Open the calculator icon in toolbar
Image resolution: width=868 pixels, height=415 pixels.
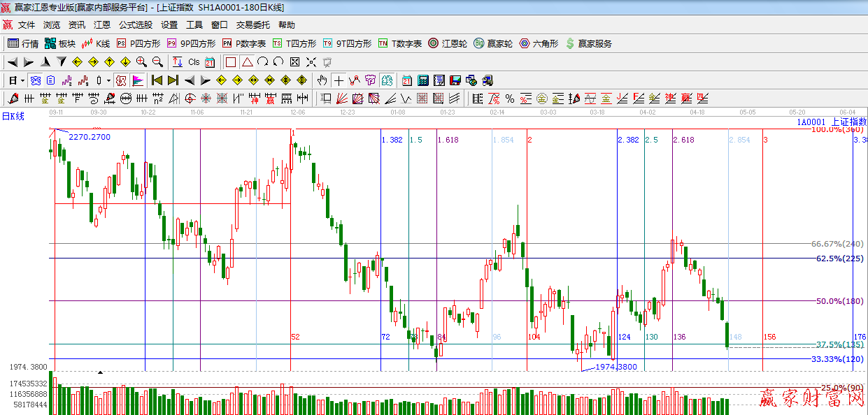coord(423,80)
